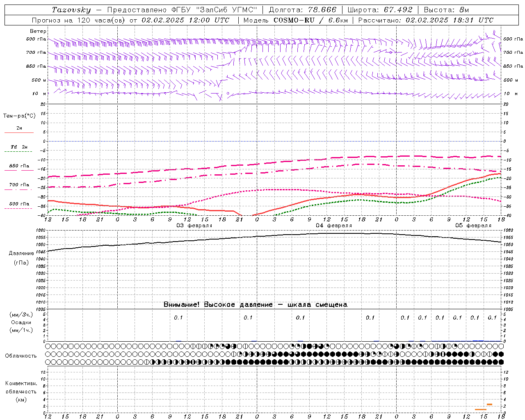Image resolution: width=525 pixels, height=420 pixels.
Task: Click the dotted pink line sample under "500 гПа" legend
Action: pos(18,208)
